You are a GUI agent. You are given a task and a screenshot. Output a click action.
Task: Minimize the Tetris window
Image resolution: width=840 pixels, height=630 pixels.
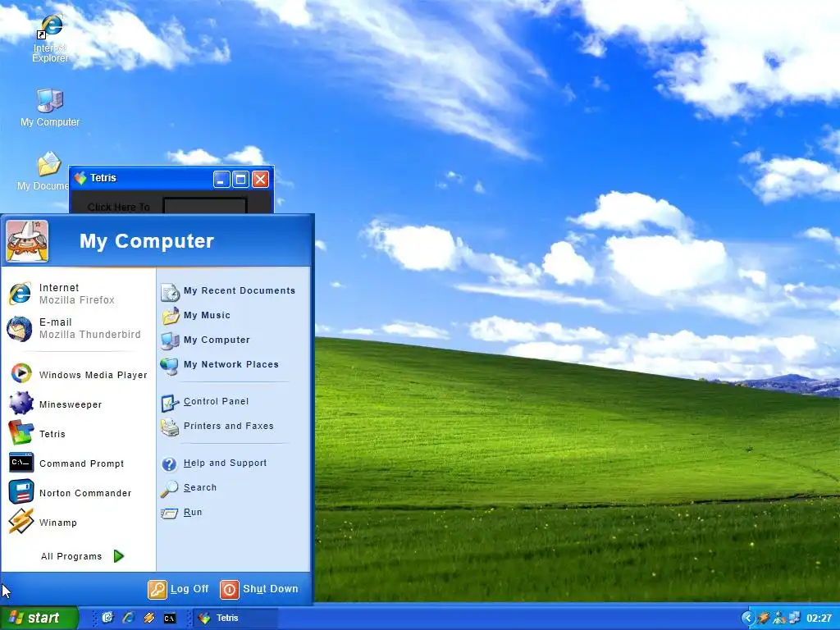click(x=221, y=179)
